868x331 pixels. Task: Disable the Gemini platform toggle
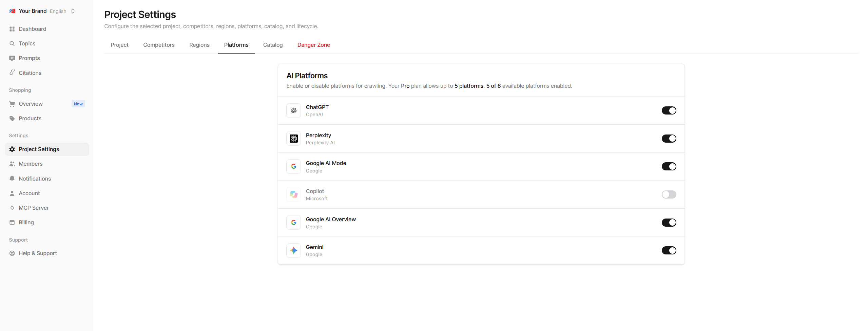(669, 250)
